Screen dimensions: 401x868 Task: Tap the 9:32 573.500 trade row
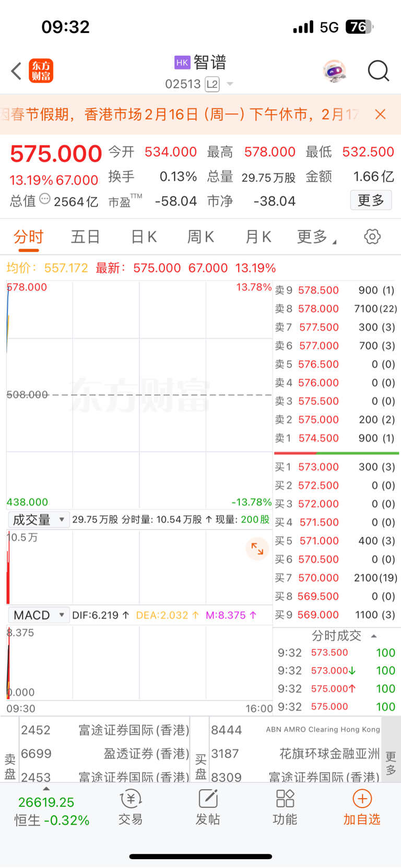click(x=337, y=652)
